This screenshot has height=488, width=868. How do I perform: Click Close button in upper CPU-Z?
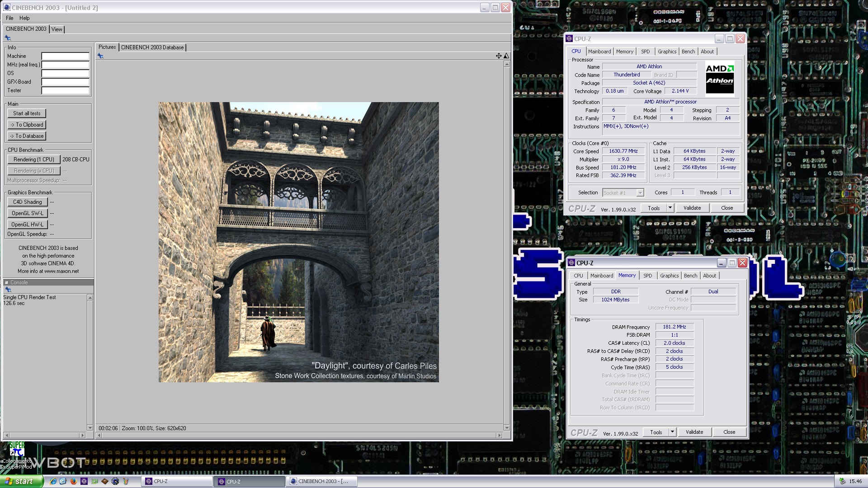[727, 208]
